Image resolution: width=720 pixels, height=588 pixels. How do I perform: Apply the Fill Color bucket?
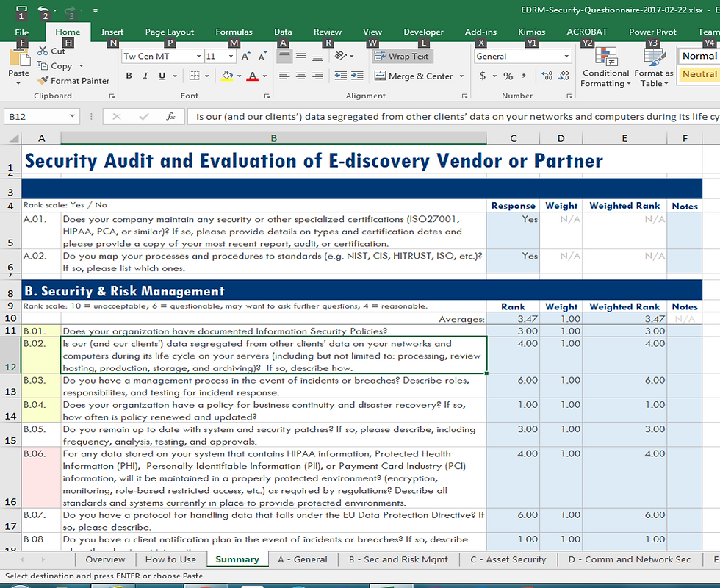227,76
